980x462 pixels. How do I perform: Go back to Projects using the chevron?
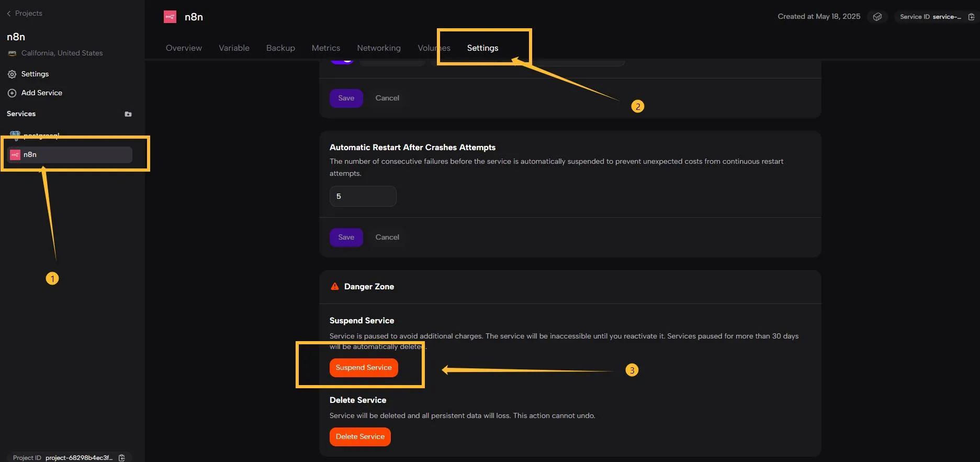click(x=9, y=14)
